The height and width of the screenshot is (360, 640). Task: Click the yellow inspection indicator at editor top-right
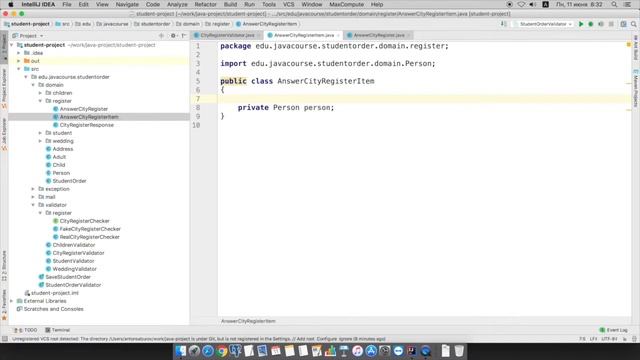click(629, 44)
